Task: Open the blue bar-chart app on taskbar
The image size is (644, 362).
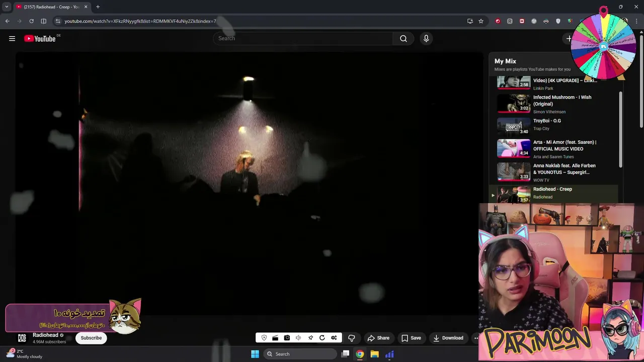Action: pos(389,354)
